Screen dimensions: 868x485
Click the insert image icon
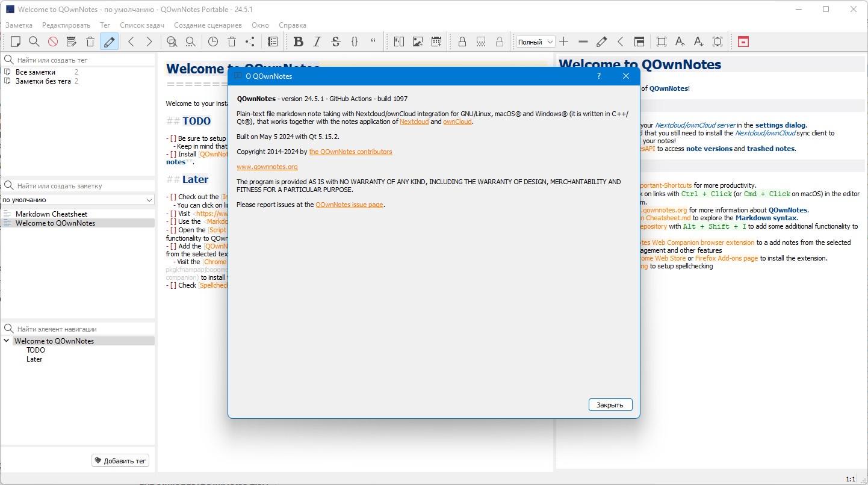[x=418, y=42]
